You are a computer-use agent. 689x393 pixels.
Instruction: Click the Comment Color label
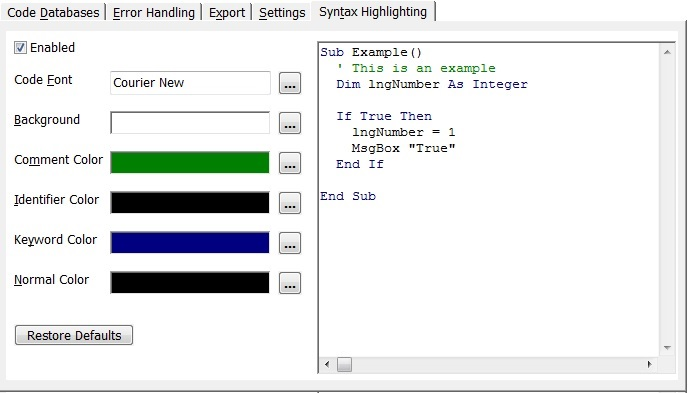tap(58, 160)
